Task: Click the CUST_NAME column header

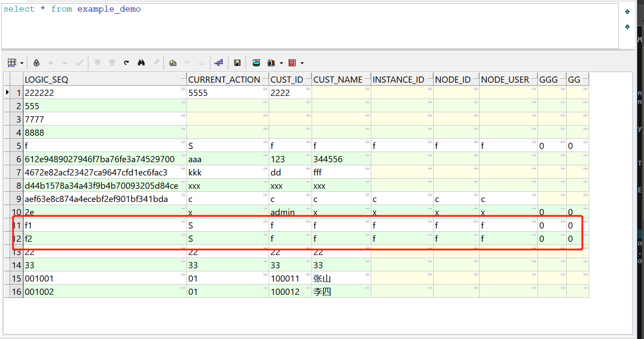Action: (338, 80)
